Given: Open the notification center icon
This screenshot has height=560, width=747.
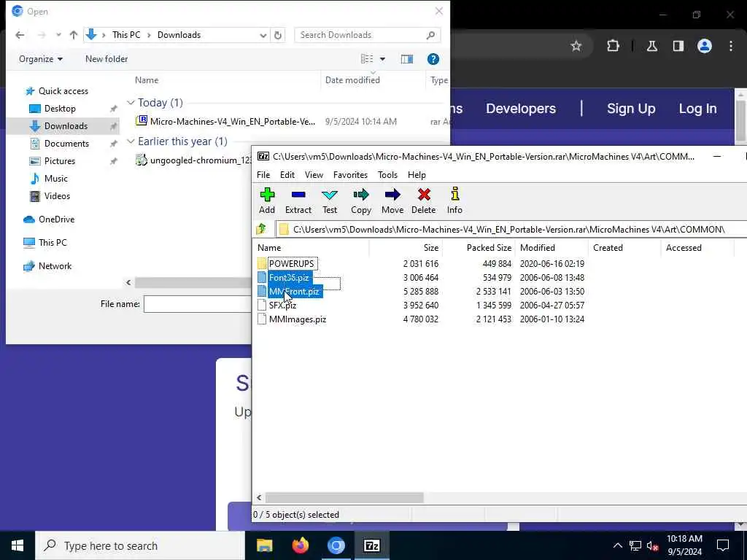Looking at the screenshot, I should pyautogui.click(x=723, y=545).
